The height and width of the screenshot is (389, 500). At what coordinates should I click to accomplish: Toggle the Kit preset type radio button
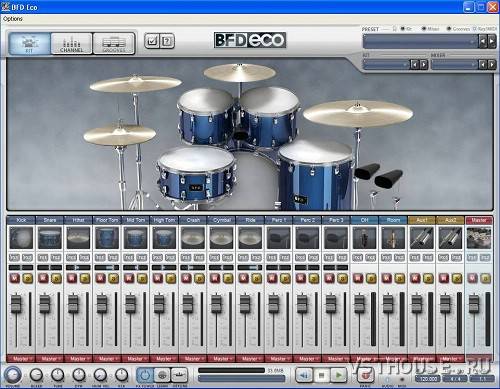tap(403, 29)
